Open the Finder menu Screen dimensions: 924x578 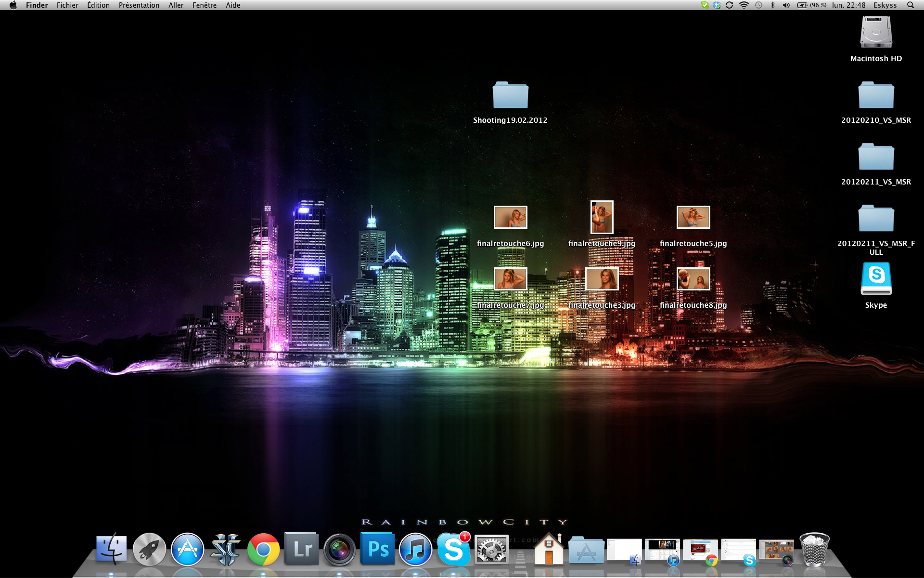[37, 5]
